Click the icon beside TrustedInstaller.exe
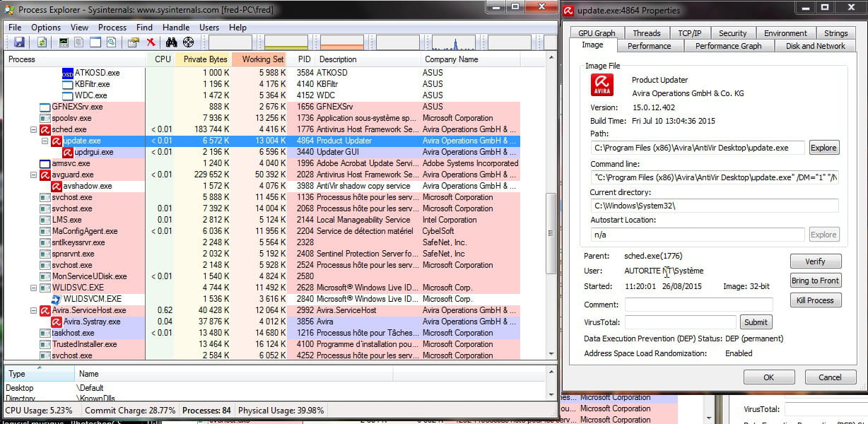The width and height of the screenshot is (868, 424). coord(45,344)
